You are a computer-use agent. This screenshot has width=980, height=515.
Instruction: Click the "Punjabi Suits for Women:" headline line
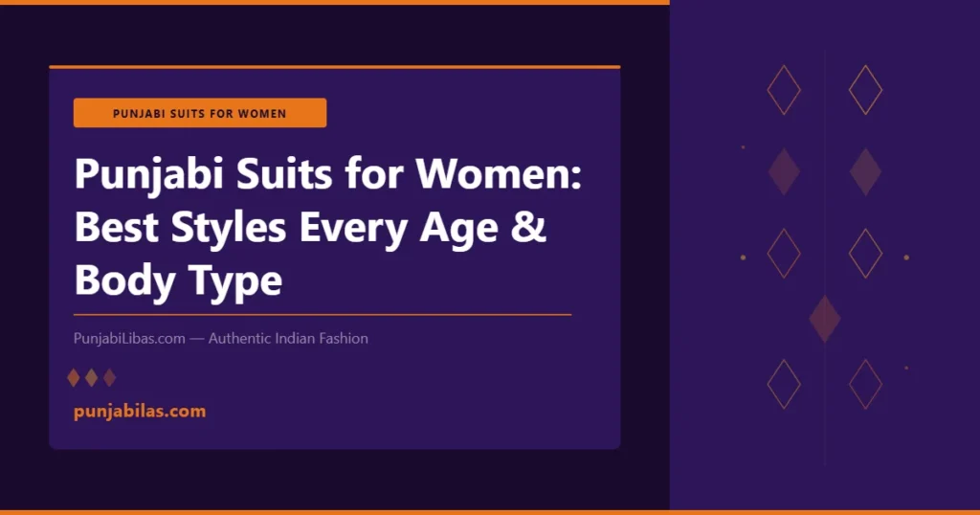(328, 174)
